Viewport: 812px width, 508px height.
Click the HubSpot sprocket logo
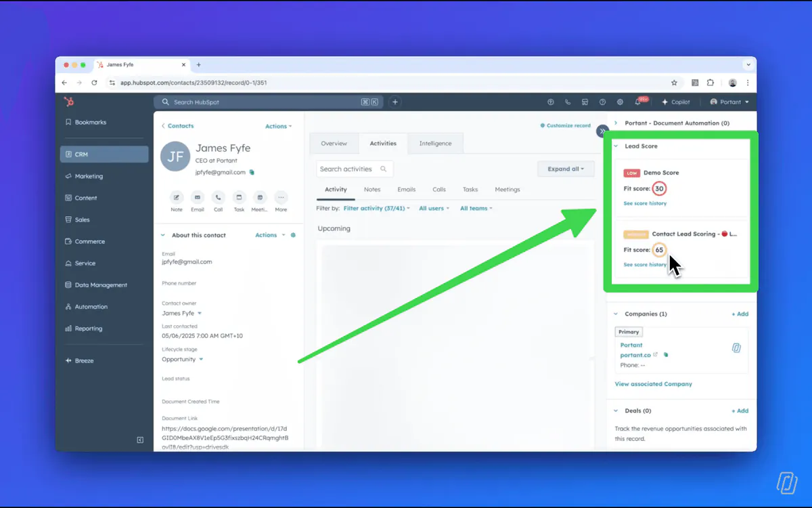[68, 102]
